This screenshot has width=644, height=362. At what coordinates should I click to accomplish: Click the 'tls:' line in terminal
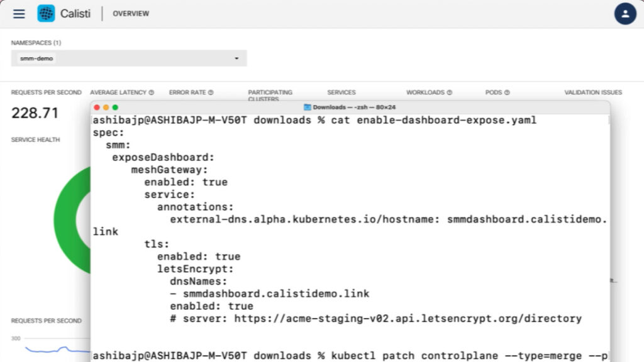click(157, 244)
